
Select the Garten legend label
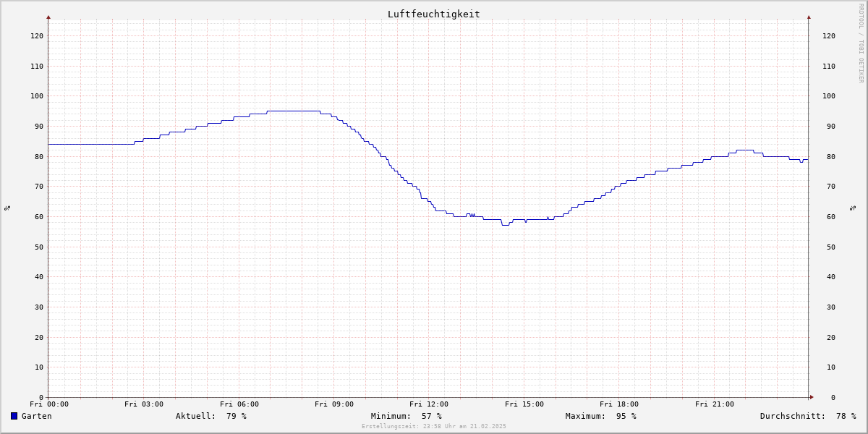pos(37,416)
